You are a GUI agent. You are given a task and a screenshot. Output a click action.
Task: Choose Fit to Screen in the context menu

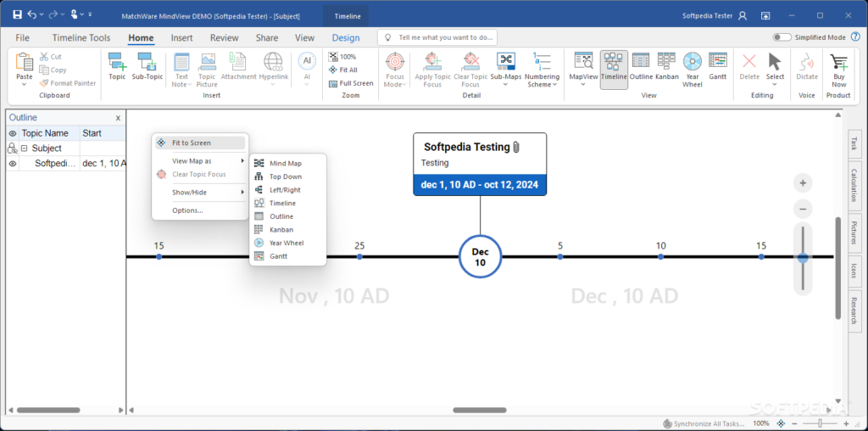pyautogui.click(x=200, y=143)
